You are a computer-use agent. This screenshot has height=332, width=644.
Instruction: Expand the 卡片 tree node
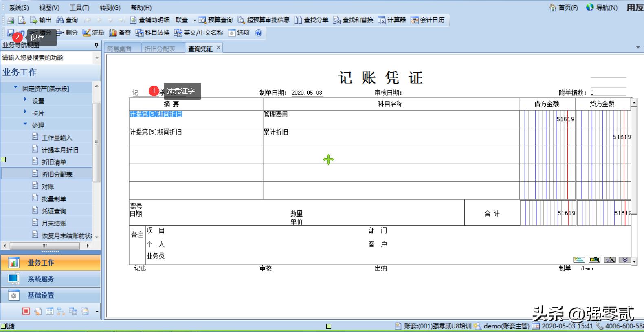tap(25, 112)
